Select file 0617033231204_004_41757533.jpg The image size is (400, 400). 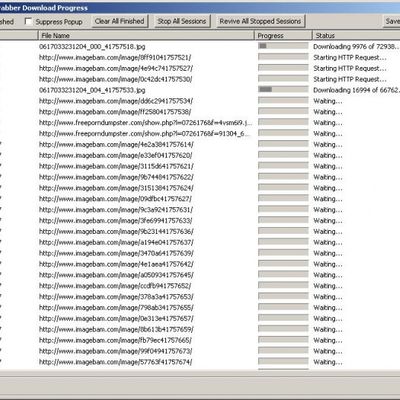coord(92,90)
